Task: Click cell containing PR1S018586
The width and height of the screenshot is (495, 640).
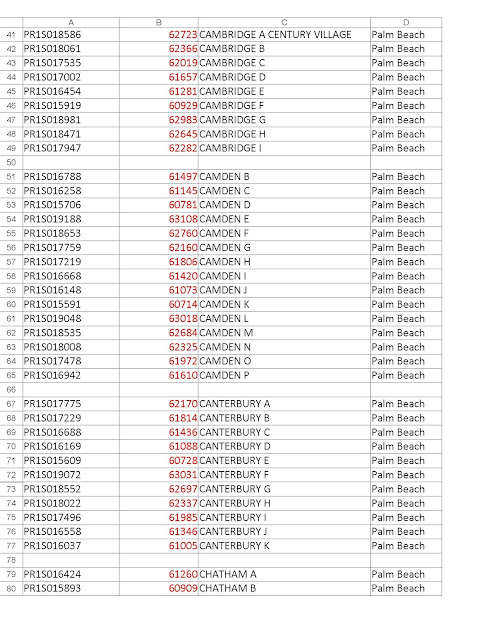Action: click(x=71, y=35)
